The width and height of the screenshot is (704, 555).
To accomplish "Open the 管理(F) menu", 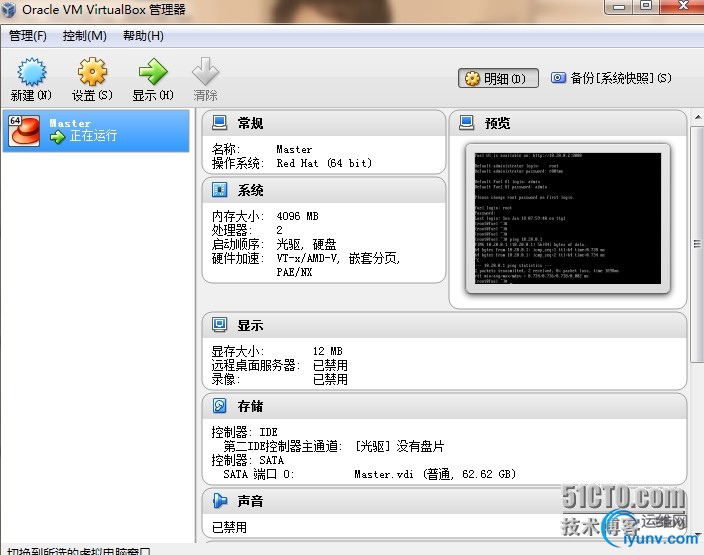I will click(x=28, y=36).
